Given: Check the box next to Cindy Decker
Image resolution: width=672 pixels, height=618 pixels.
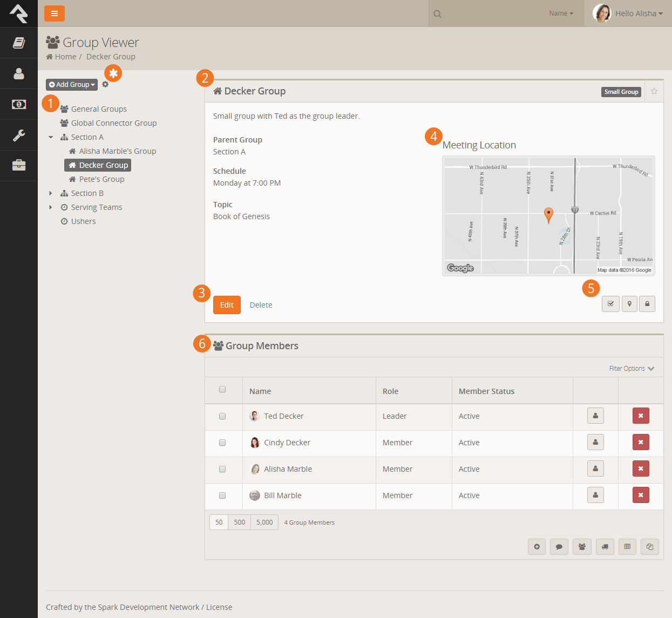Looking at the screenshot, I should click(222, 443).
